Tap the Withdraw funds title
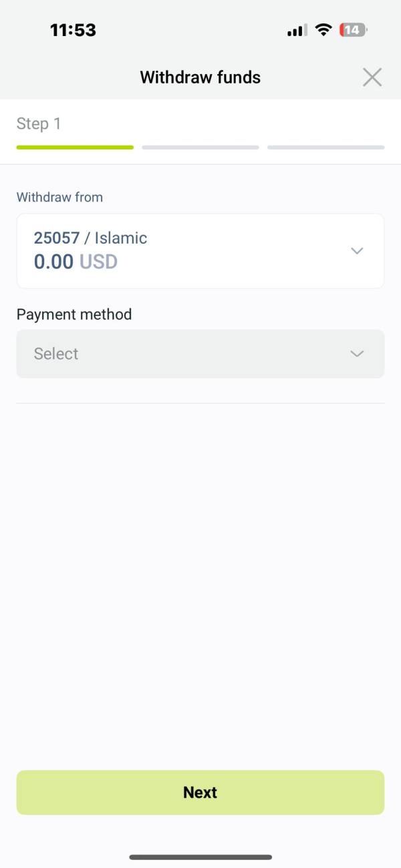Viewport: 401px width, 868px height. [x=200, y=77]
